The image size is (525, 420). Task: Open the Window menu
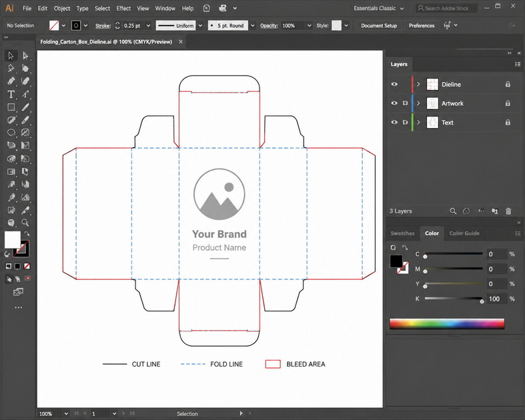point(165,9)
